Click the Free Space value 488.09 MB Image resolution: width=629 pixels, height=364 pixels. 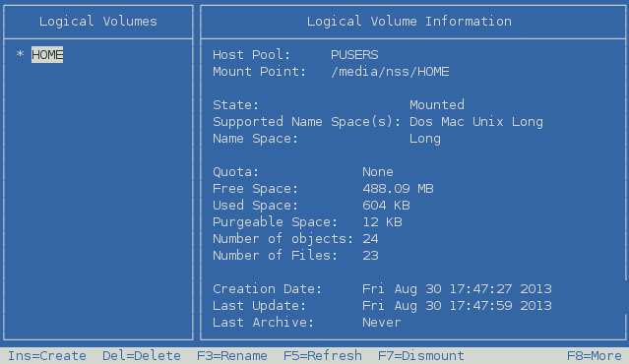(398, 189)
